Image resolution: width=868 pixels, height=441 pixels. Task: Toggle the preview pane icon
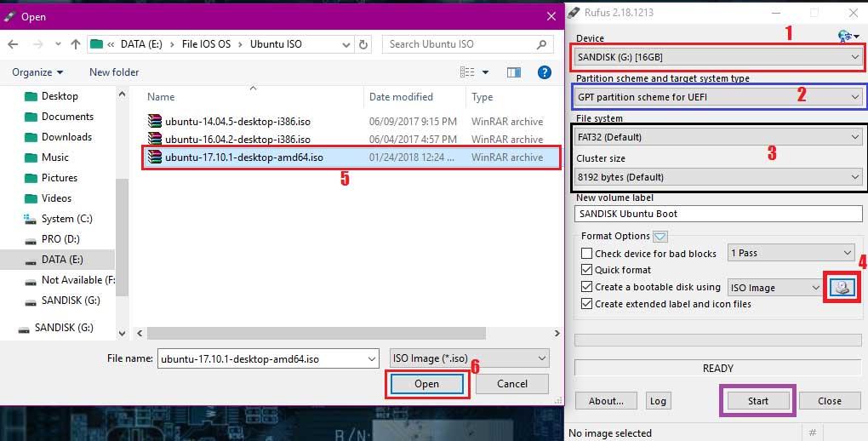514,72
